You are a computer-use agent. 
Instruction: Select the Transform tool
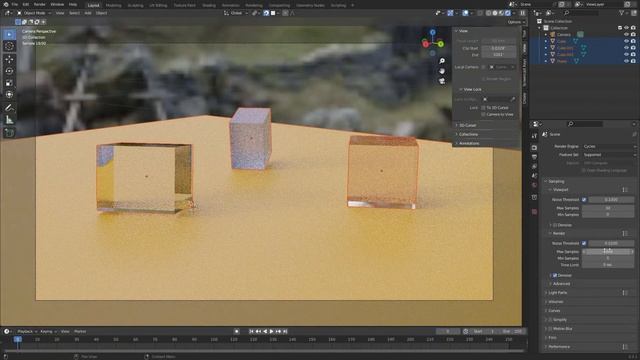click(x=9, y=95)
